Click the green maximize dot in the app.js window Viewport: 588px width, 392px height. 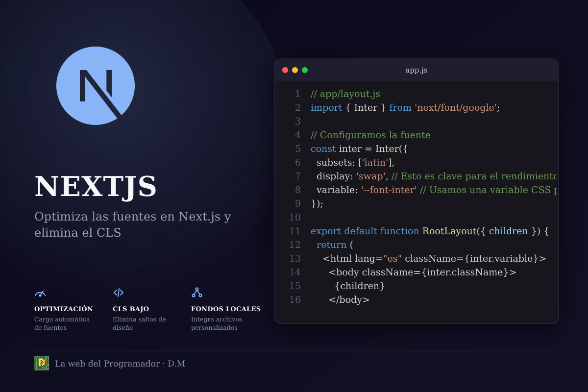coord(305,70)
